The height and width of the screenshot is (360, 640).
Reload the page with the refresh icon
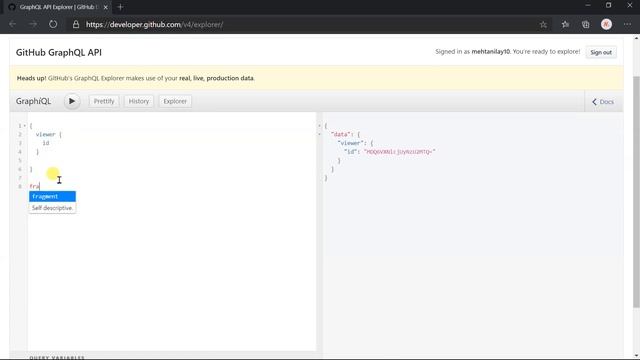[x=53, y=24]
